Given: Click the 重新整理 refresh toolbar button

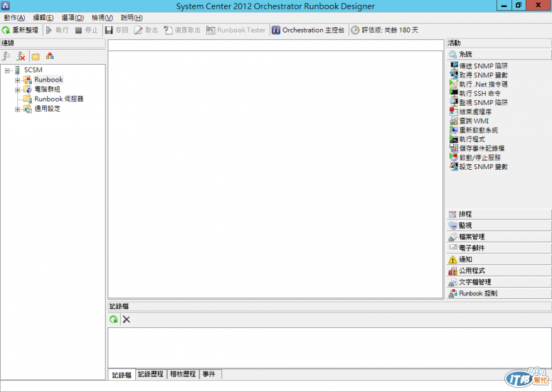Looking at the screenshot, I should [x=20, y=30].
